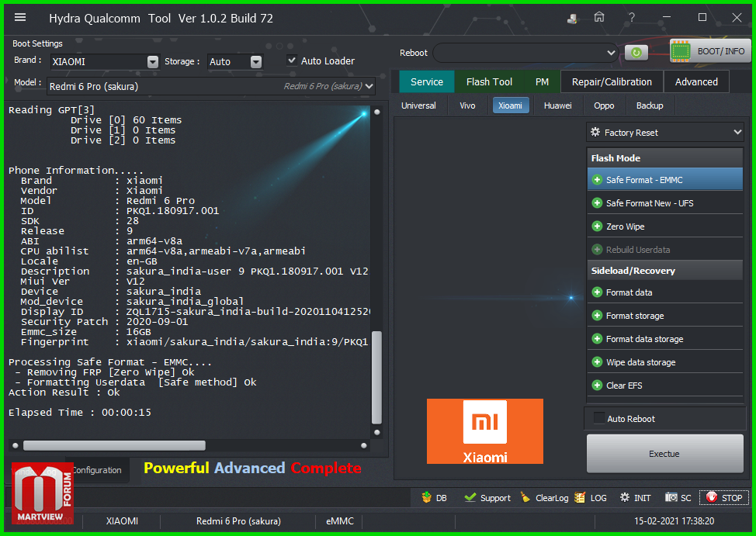
Task: Open the Configuration tab
Action: tap(97, 470)
